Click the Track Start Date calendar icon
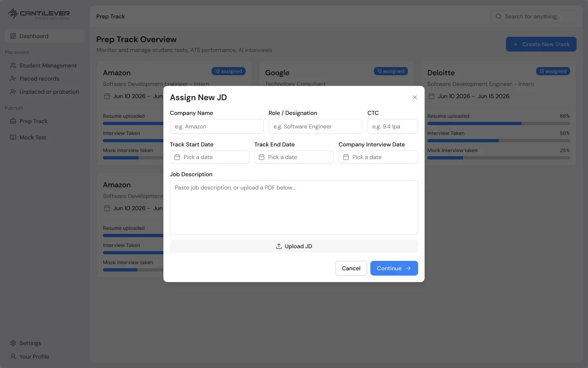588x368 pixels. (x=177, y=157)
